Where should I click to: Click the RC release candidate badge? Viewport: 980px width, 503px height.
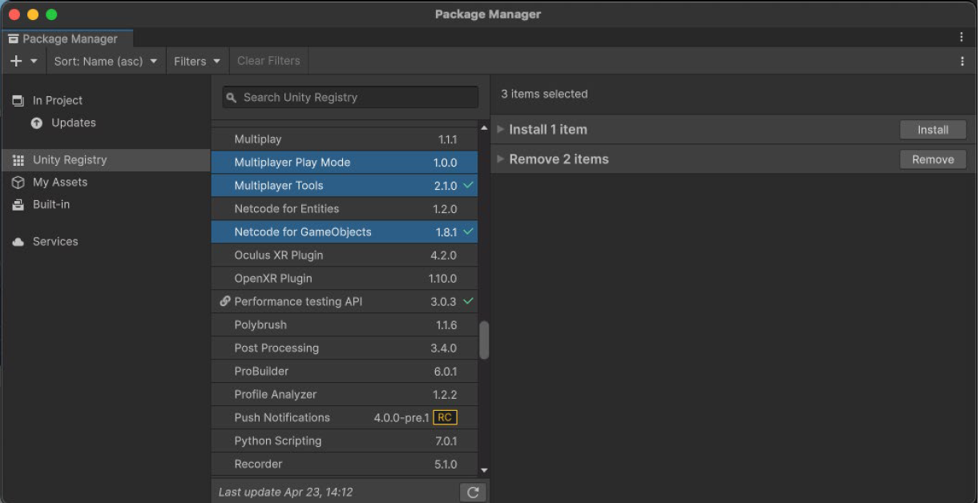(445, 417)
